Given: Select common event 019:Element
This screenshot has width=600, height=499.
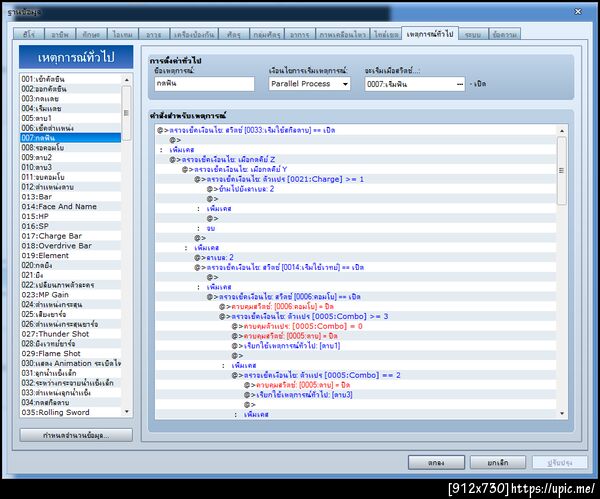Looking at the screenshot, I should pyautogui.click(x=70, y=256).
